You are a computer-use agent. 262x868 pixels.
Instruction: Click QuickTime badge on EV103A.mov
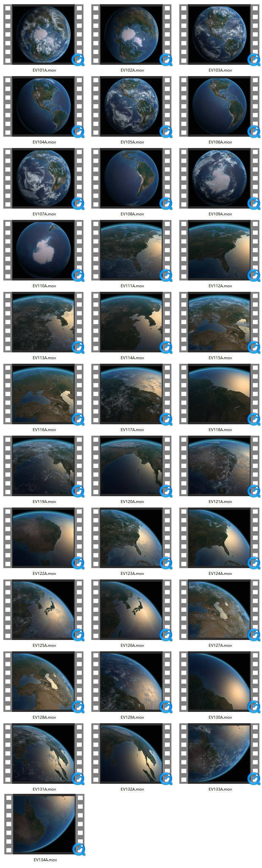click(254, 60)
